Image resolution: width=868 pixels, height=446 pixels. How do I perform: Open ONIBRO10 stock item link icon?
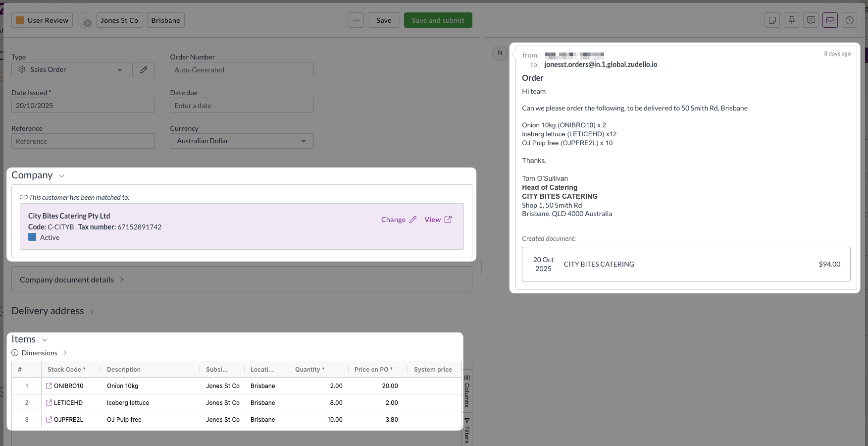click(49, 386)
